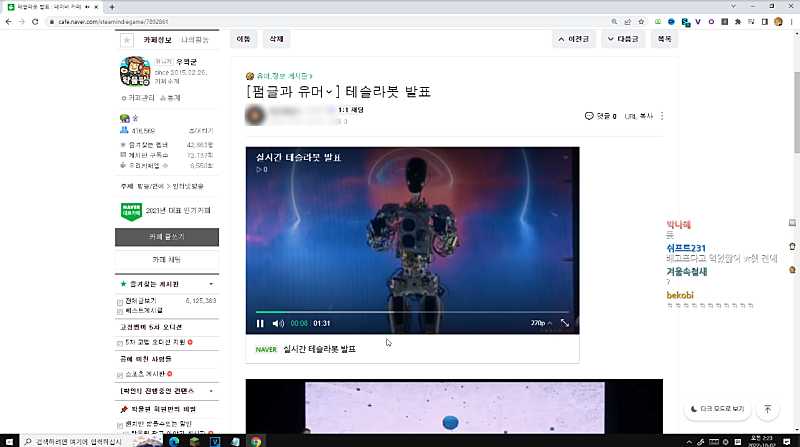Click the cafe members count icon

(124, 131)
